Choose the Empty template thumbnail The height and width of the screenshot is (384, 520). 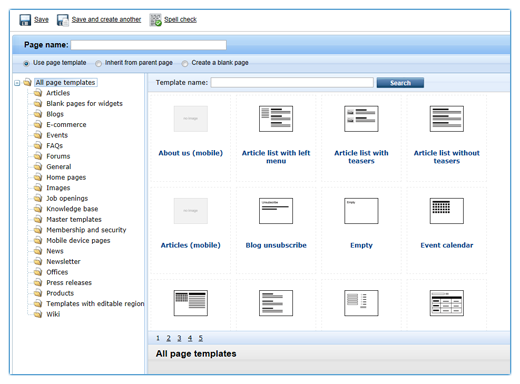click(361, 211)
